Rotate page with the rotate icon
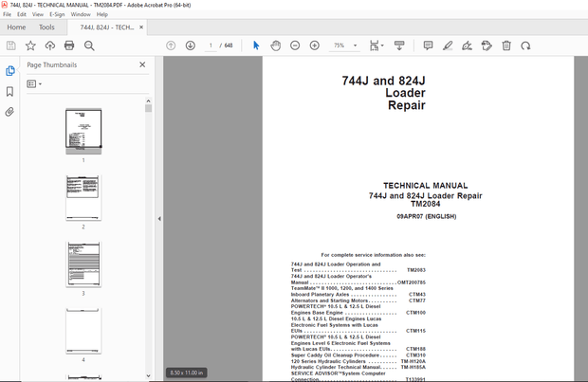588x382 pixels. [x=525, y=45]
